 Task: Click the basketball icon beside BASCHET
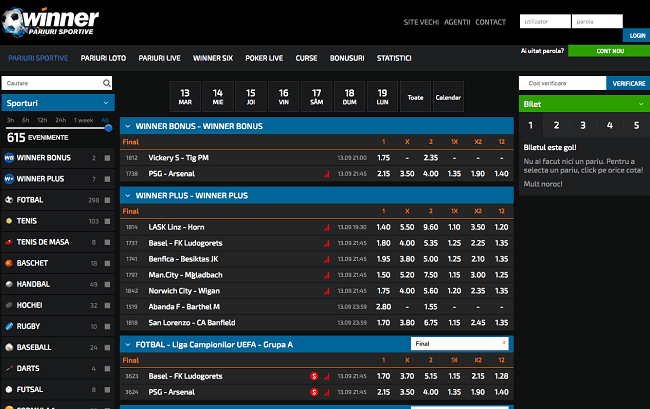[x=9, y=263]
